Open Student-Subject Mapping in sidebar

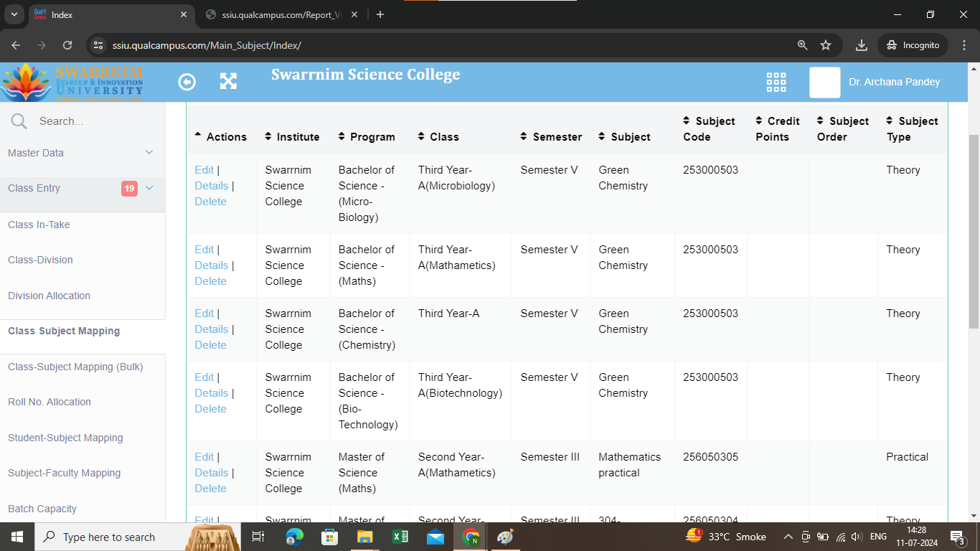[65, 438]
